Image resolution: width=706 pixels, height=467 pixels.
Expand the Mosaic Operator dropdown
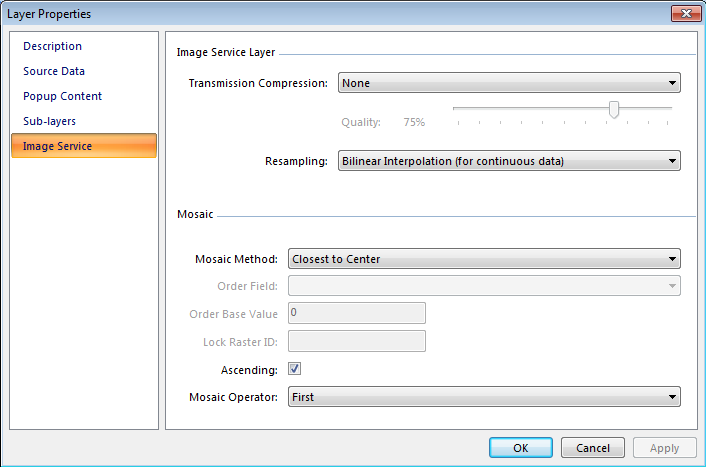[x=483, y=397]
